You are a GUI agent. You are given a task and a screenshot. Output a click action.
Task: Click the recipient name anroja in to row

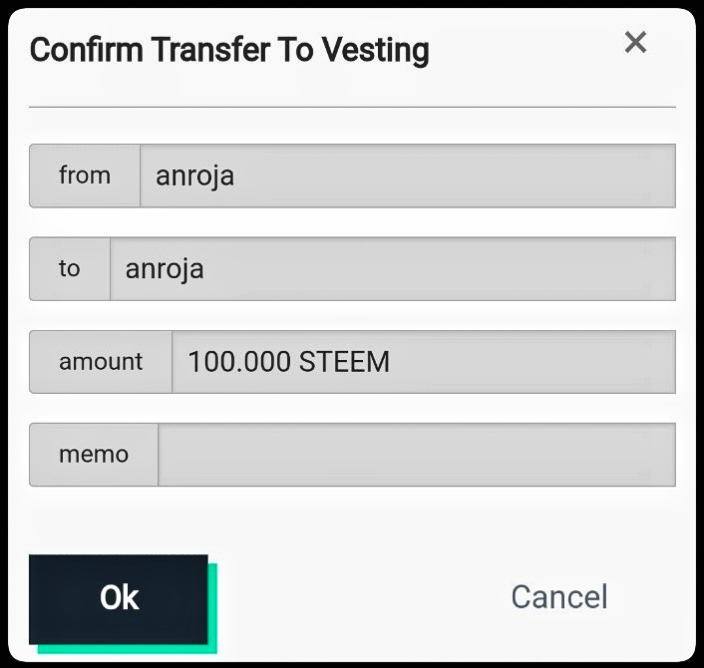165,270
